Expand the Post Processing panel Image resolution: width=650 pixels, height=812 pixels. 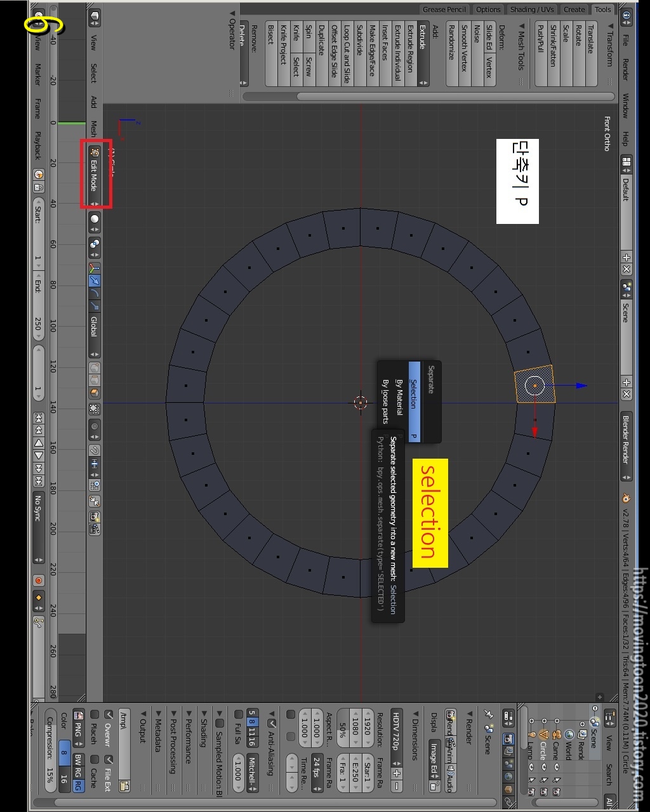click(x=173, y=742)
